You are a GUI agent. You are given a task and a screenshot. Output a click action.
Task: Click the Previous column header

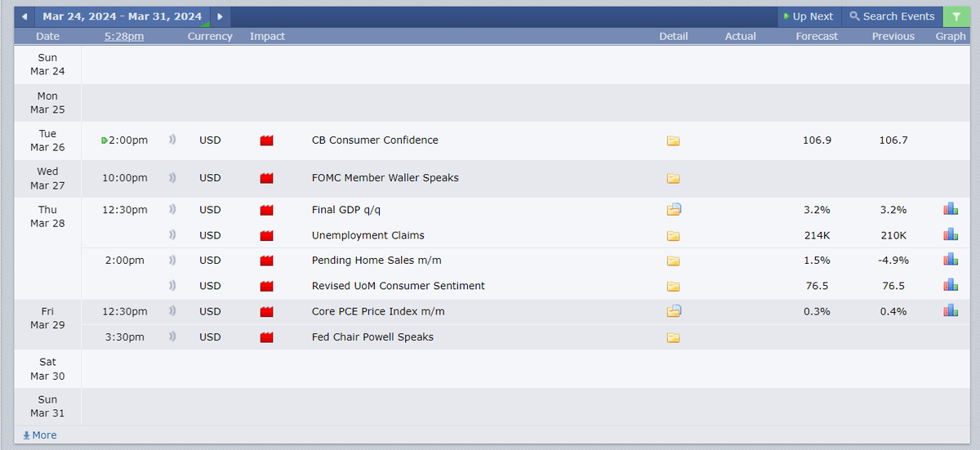[893, 36]
